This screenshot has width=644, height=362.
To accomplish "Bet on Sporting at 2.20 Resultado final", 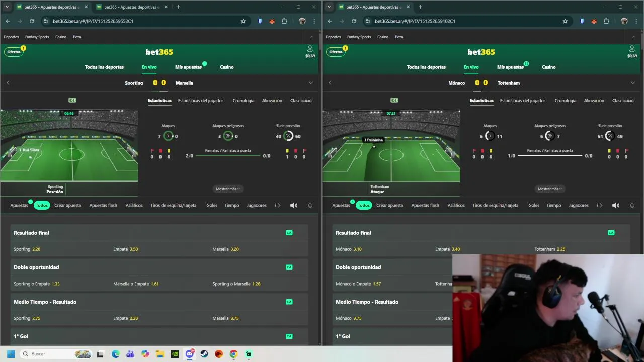I will [27, 249].
